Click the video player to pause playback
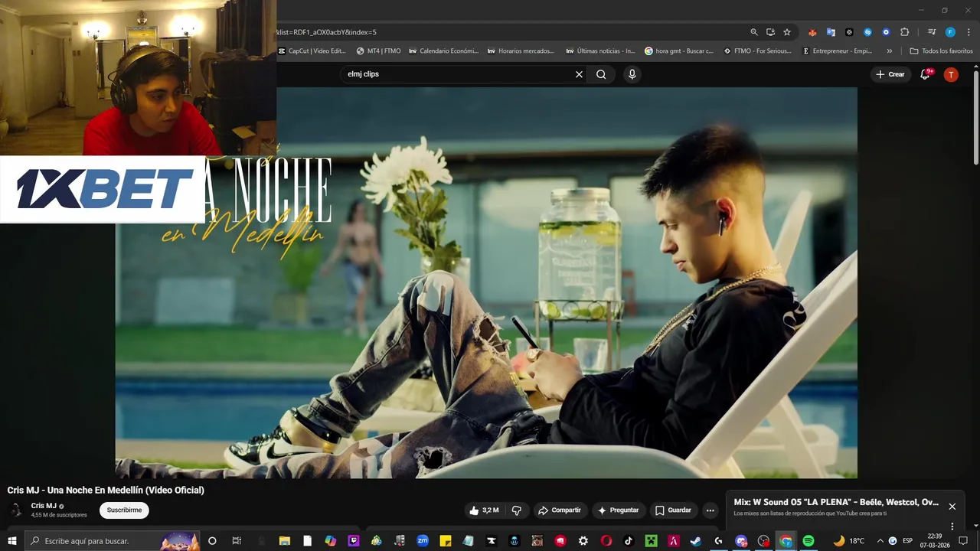The height and width of the screenshot is (551, 980). click(x=486, y=282)
